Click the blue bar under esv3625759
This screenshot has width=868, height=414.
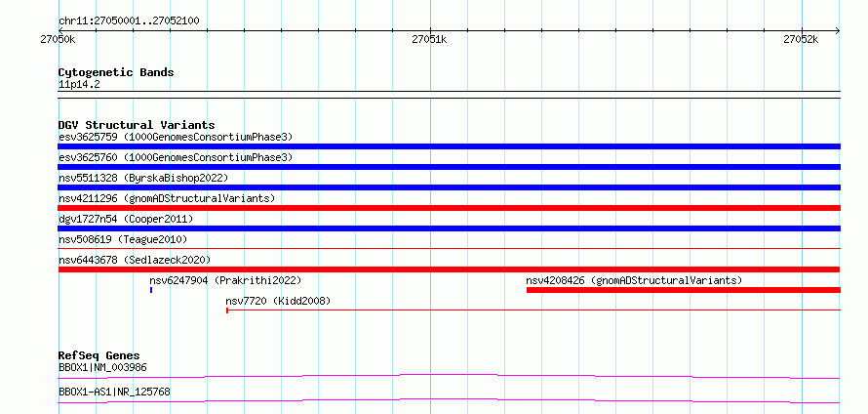point(449,146)
